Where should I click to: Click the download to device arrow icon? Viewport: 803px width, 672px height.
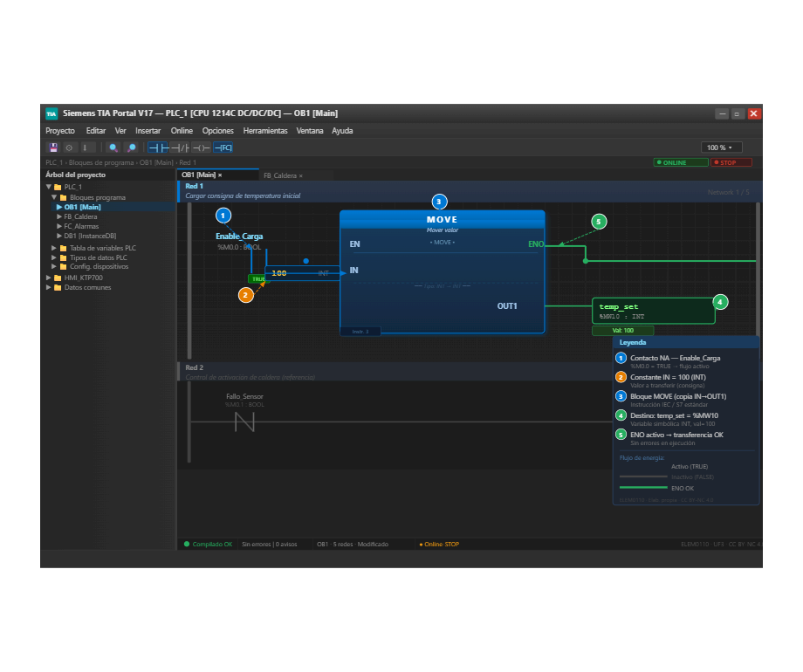(85, 147)
